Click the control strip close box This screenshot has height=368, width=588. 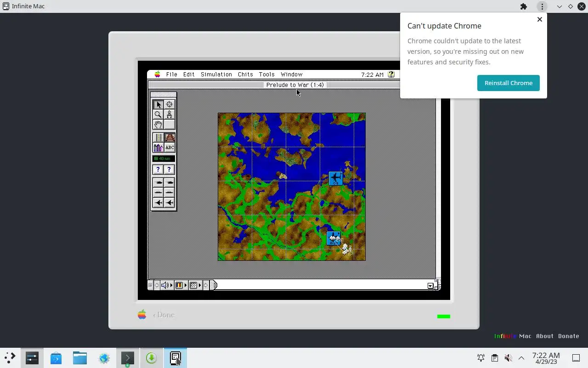pyautogui.click(x=150, y=285)
